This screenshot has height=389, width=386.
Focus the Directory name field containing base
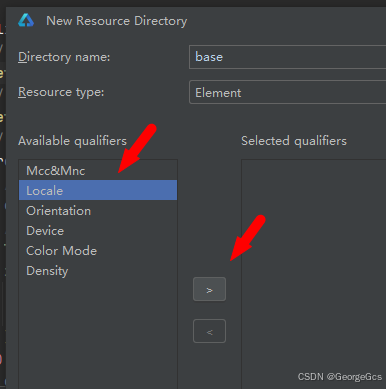point(287,57)
